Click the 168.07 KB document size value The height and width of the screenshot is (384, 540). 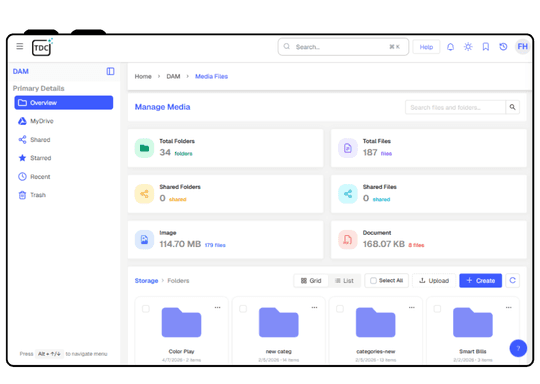[x=384, y=244]
